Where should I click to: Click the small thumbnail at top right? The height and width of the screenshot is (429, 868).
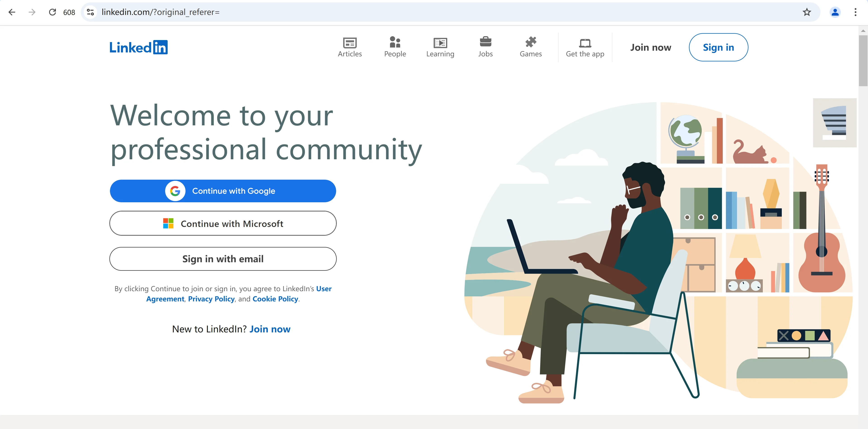click(835, 123)
